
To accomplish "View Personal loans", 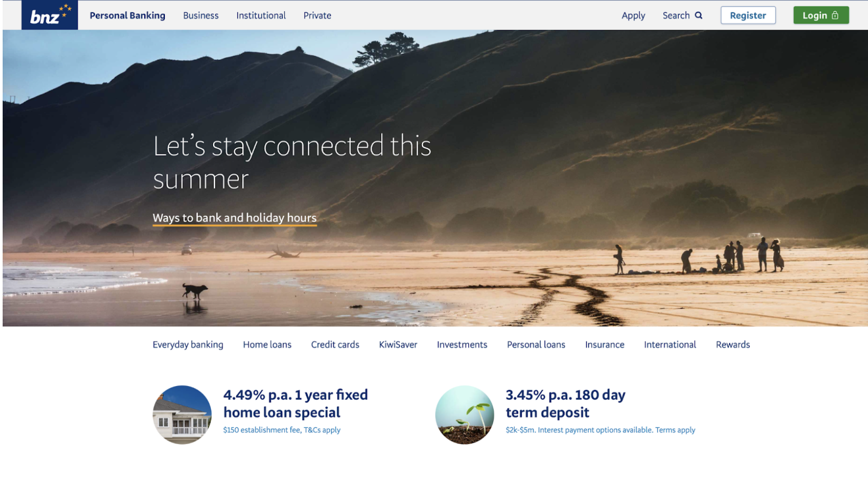I will pyautogui.click(x=536, y=345).
